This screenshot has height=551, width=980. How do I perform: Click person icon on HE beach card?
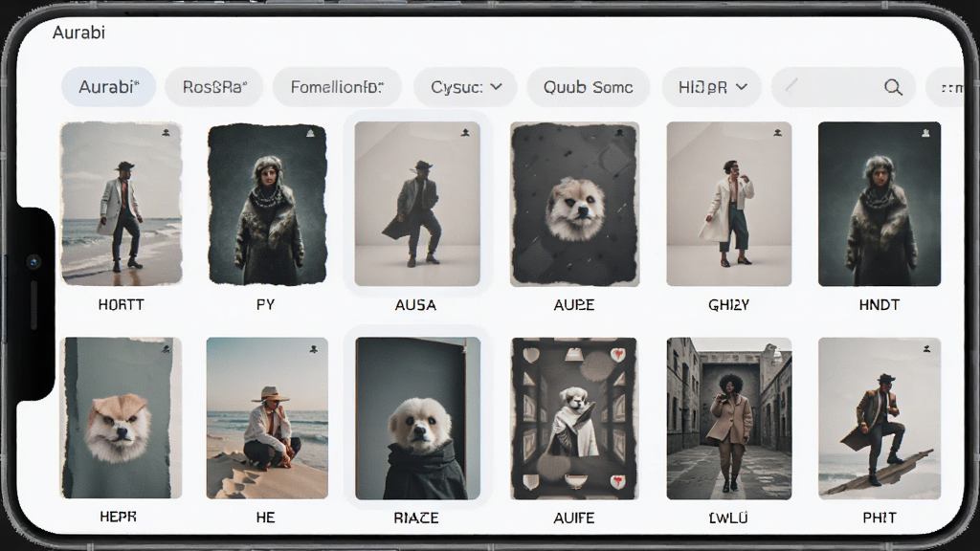[314, 349]
